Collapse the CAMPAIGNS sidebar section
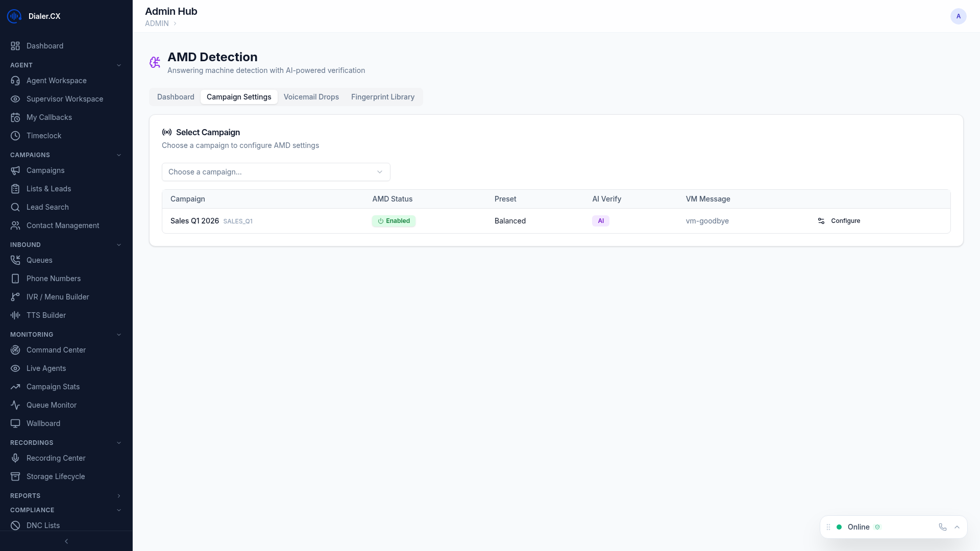This screenshot has width=980, height=551. pos(119,155)
